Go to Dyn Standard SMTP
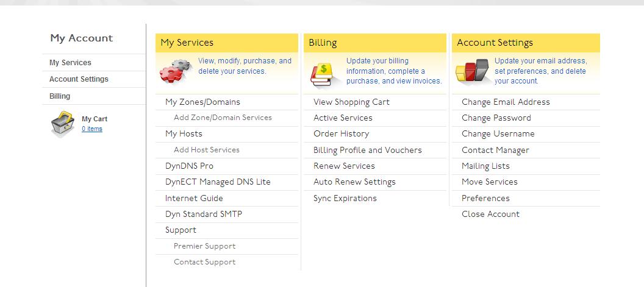 (x=203, y=214)
